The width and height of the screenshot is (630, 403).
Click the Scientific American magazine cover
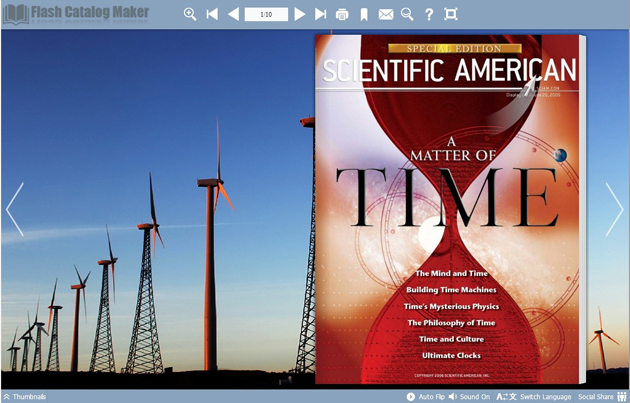(448, 209)
